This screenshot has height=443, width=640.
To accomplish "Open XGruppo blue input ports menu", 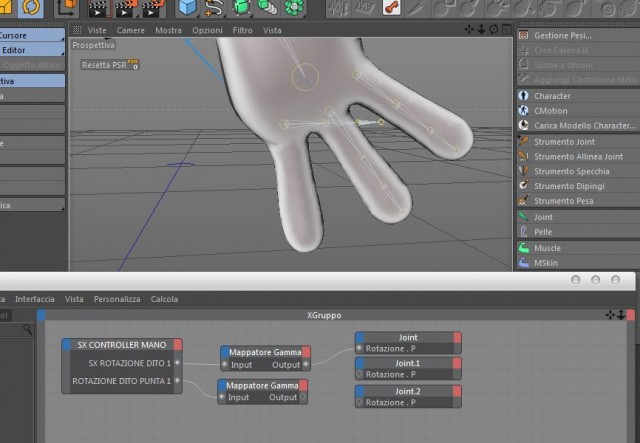I will pyautogui.click(x=41, y=315).
